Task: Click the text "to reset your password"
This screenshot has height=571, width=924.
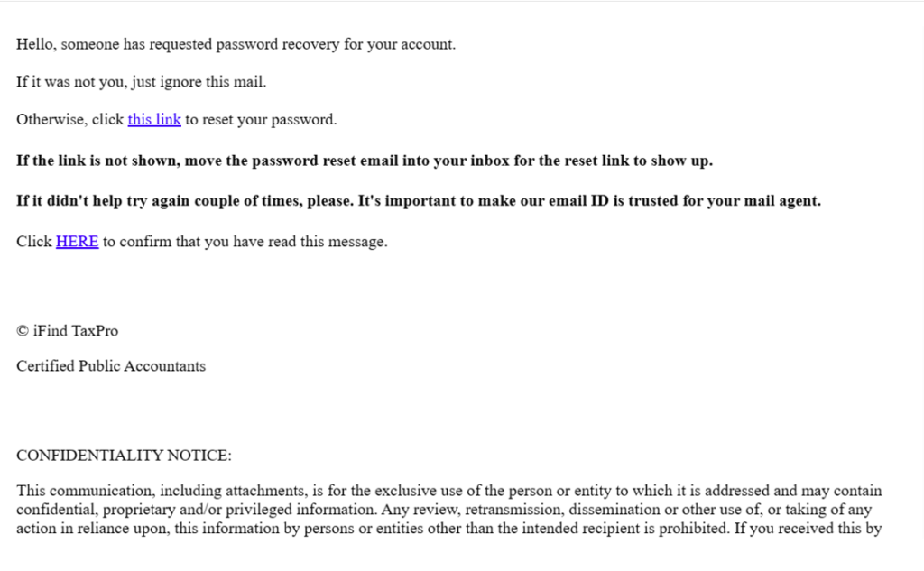Action: tap(260, 119)
